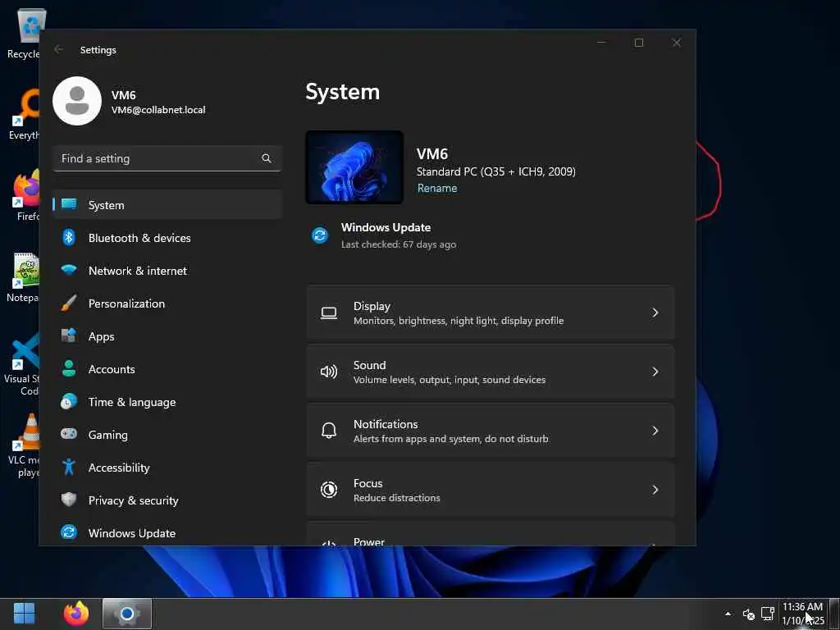The width and height of the screenshot is (840, 630).
Task: Select the Personalization paintbrush icon
Action: pos(69,304)
